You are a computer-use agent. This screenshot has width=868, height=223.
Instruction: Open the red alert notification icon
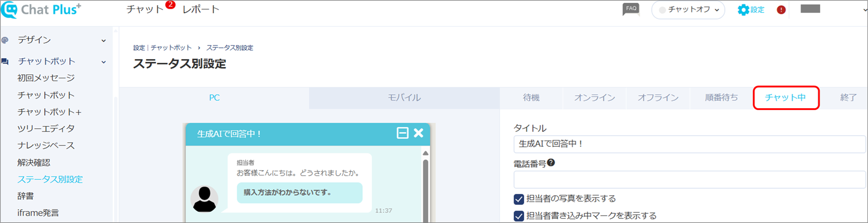[781, 10]
